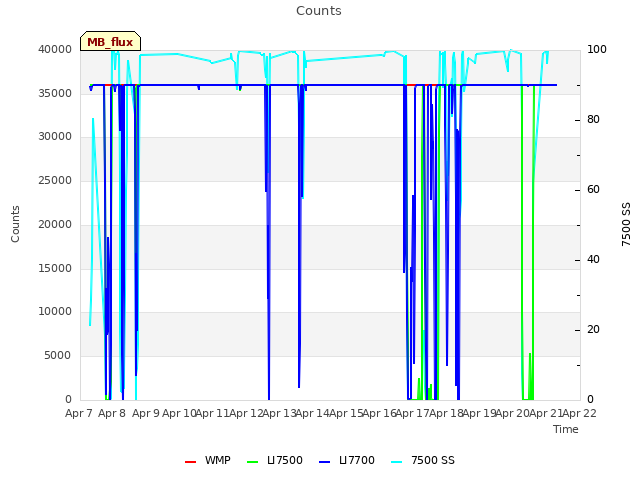Viewport: 640px width, 480px height.
Task: Click the MB_flux label box
Action: pos(110,41)
